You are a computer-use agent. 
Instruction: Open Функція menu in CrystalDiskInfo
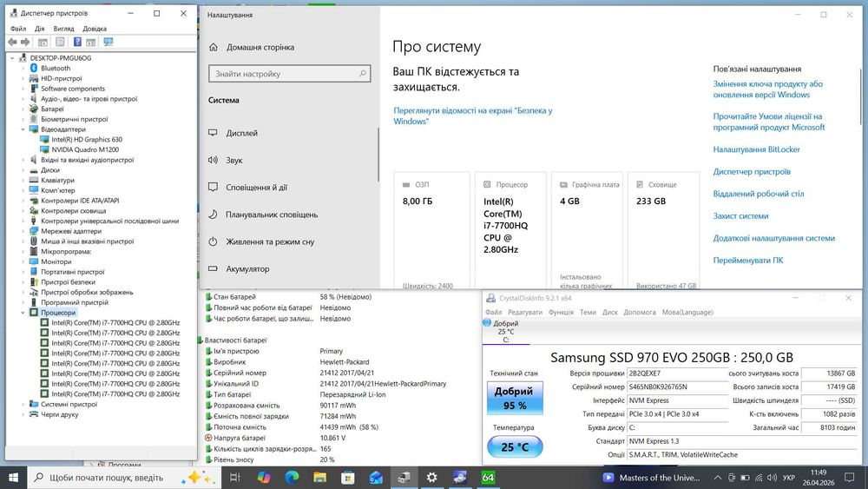561,313
